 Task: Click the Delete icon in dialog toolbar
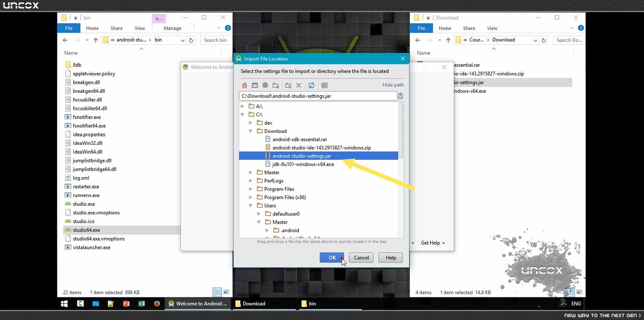point(299,85)
